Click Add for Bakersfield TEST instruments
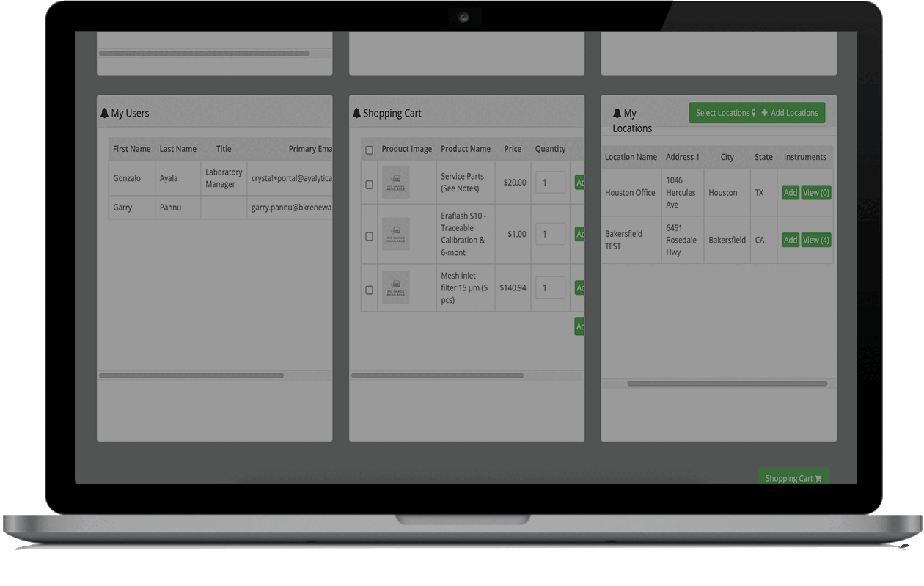924x586 pixels. (790, 240)
